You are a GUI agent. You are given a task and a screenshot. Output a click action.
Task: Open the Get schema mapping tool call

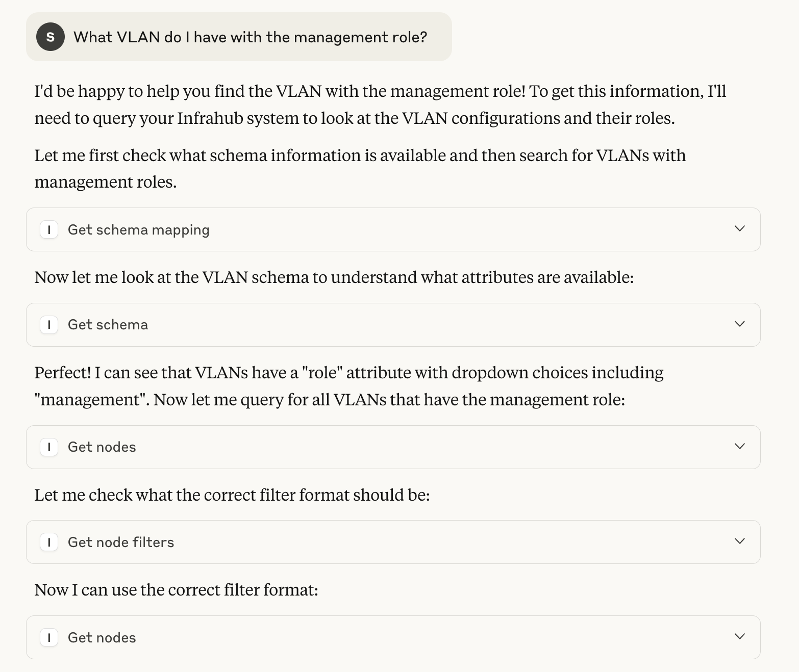tap(393, 229)
